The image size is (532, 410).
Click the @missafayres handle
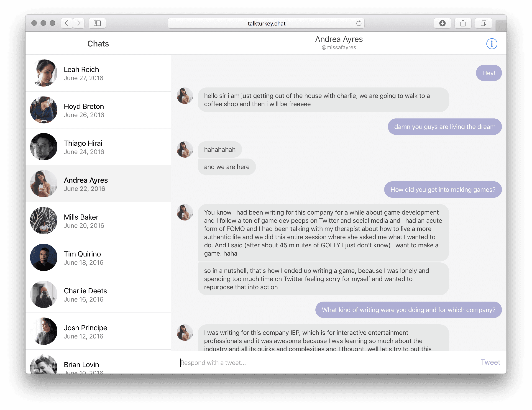339,48
